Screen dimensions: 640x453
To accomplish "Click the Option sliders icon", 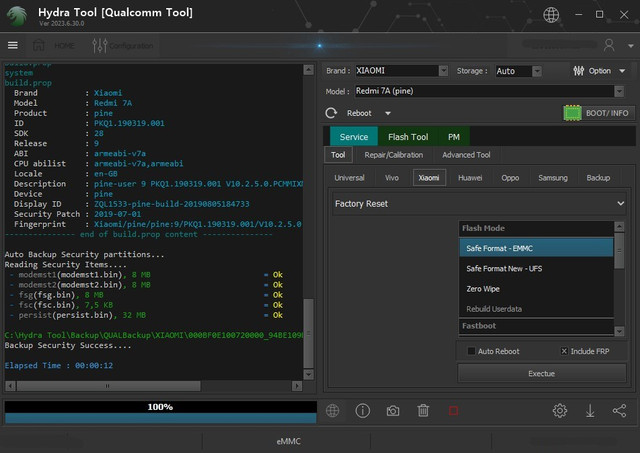I will 579,71.
